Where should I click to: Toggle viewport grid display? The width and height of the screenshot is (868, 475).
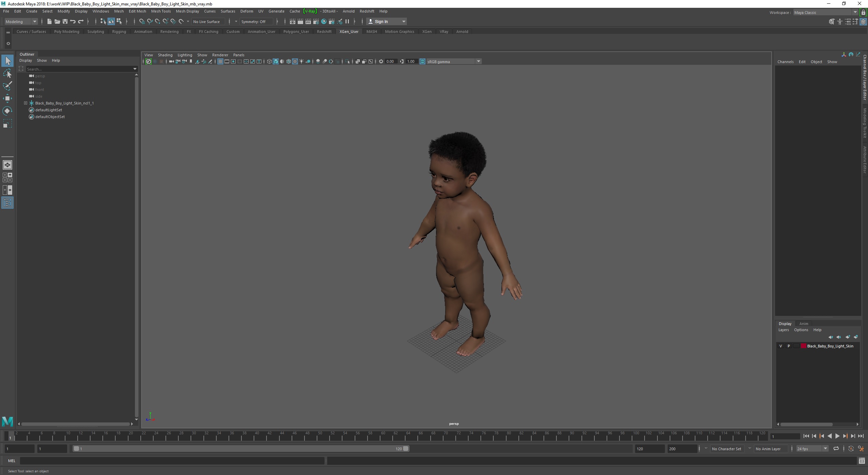pos(220,61)
